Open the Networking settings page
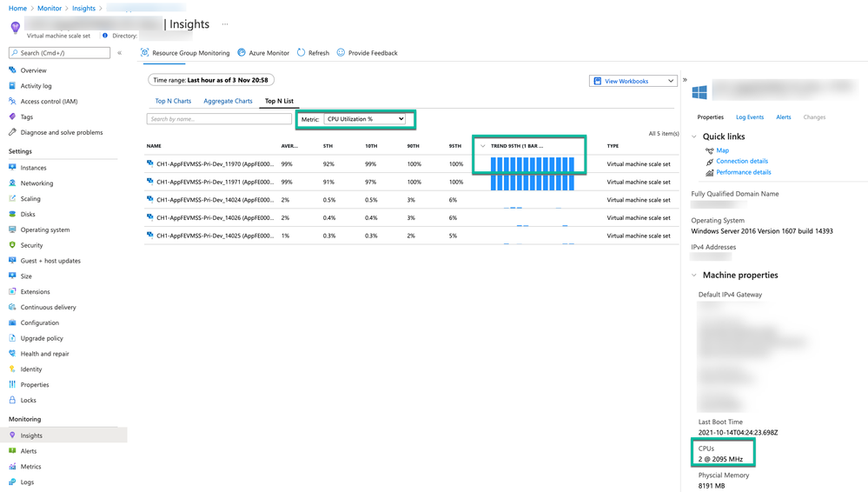Viewport: 868px width, 492px height. tap(36, 183)
